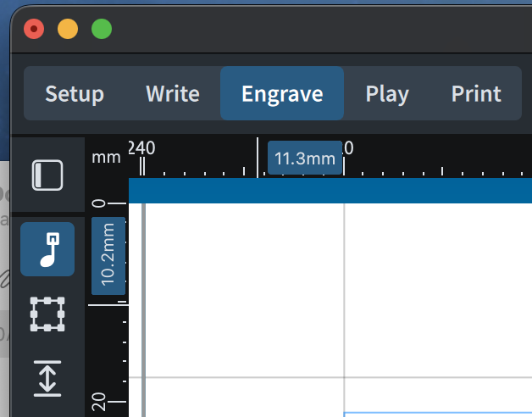Minimize the window with the yellow button
This screenshot has width=532, height=417.
coord(68,30)
